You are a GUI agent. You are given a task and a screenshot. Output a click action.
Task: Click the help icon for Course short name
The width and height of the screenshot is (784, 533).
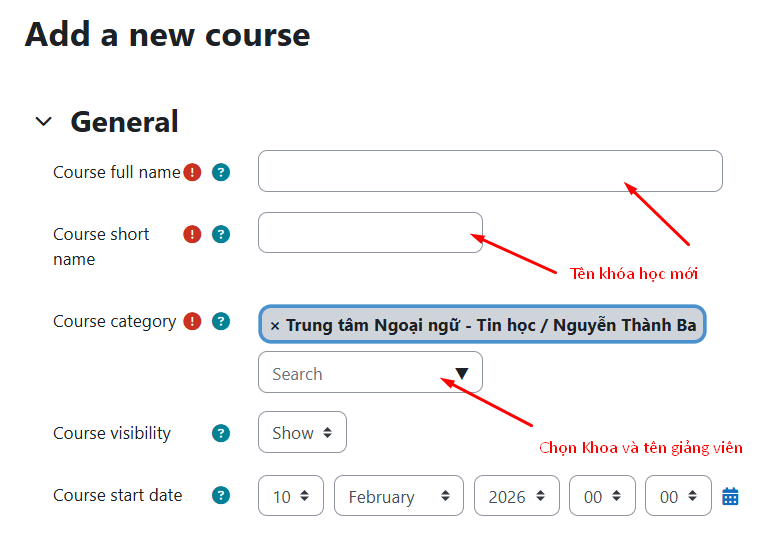coord(221,234)
